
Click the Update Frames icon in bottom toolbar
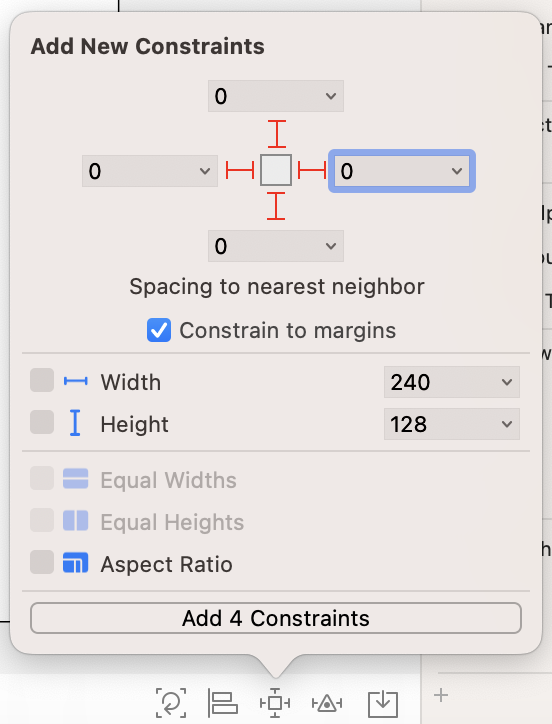pos(171,703)
